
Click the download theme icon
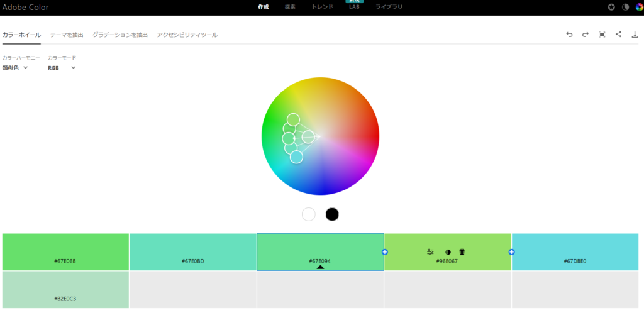coord(635,35)
